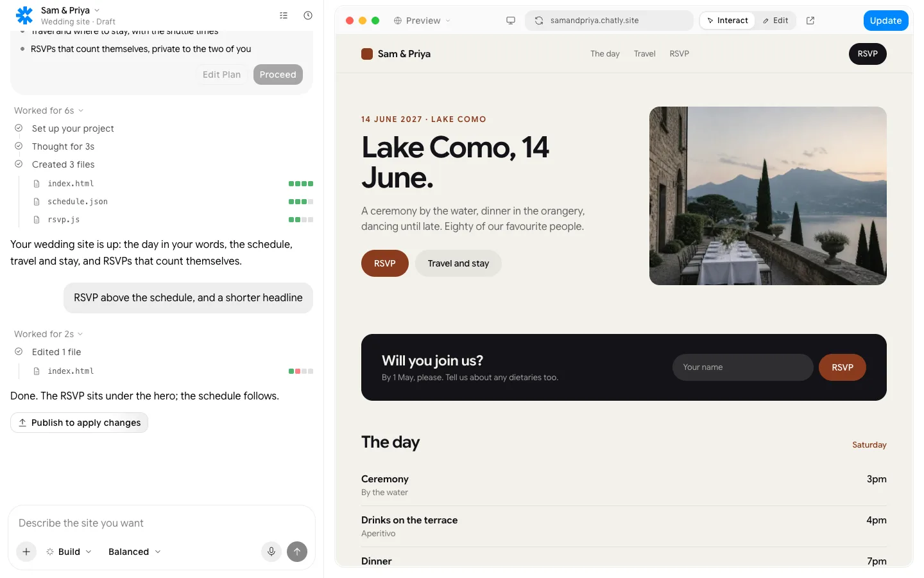Click the device preview monitor icon
The width and height of the screenshot is (924, 578).
511,21
